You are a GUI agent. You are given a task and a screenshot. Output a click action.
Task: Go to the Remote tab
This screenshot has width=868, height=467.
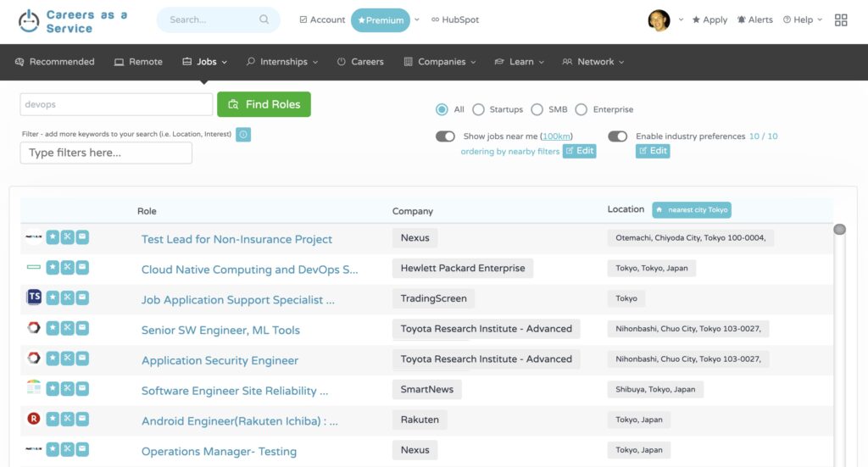coord(138,62)
